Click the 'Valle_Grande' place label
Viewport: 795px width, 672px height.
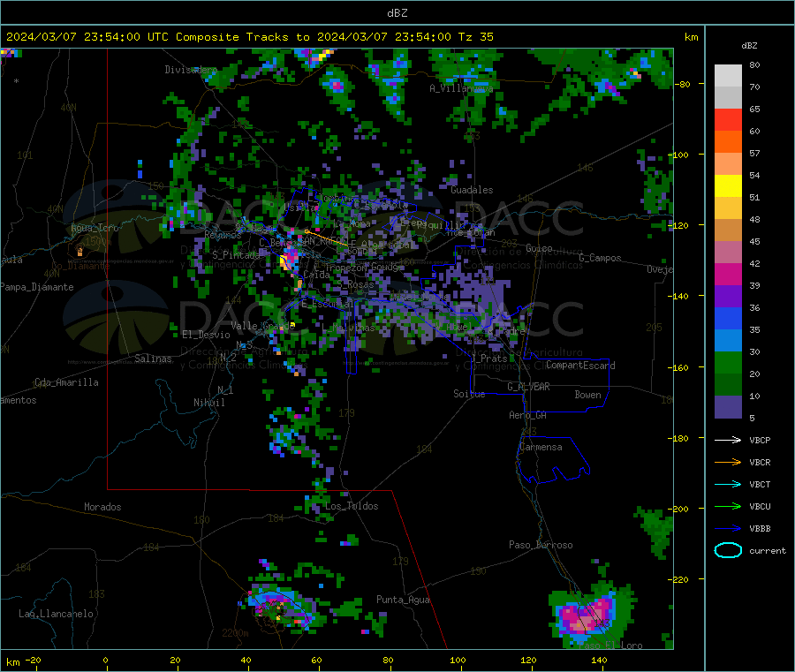(x=262, y=326)
